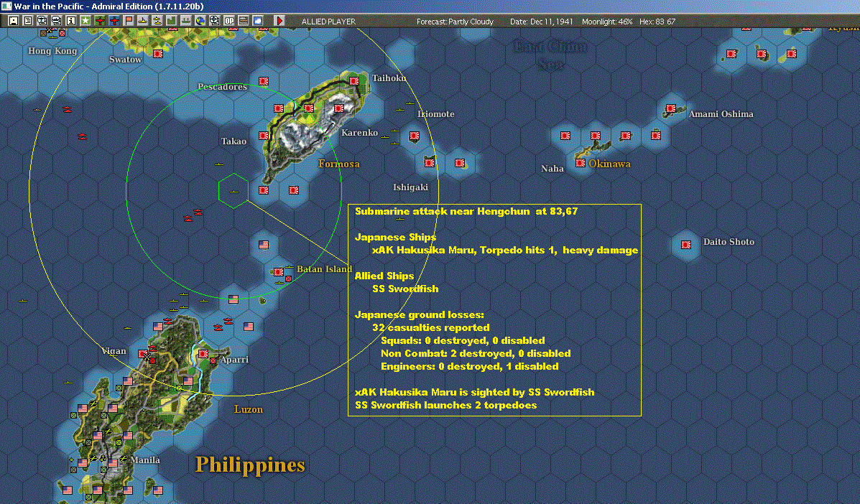
Task: Click the application icon in title bar
Action: point(6,6)
